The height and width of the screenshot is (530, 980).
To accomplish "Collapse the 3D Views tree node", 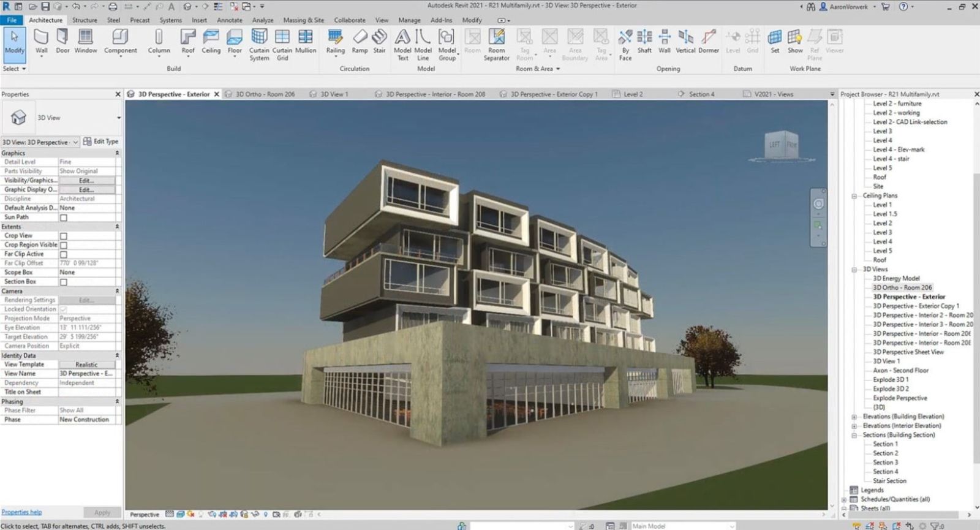I will 854,270.
